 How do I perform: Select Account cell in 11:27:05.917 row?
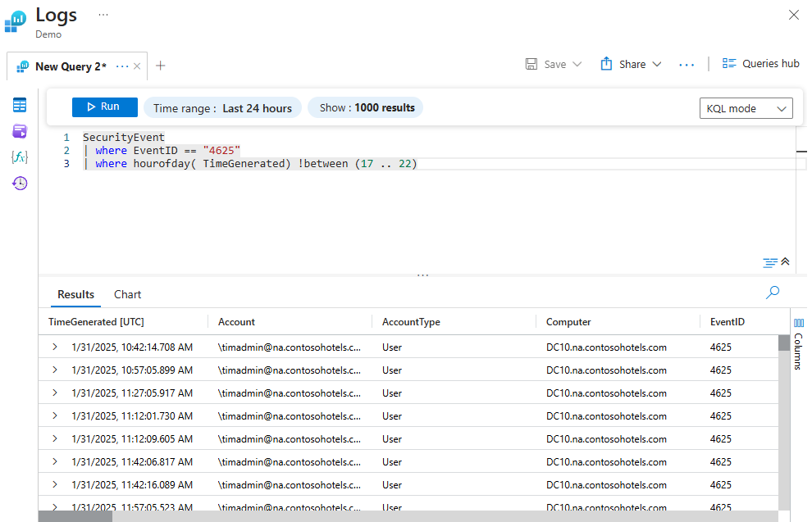289,393
